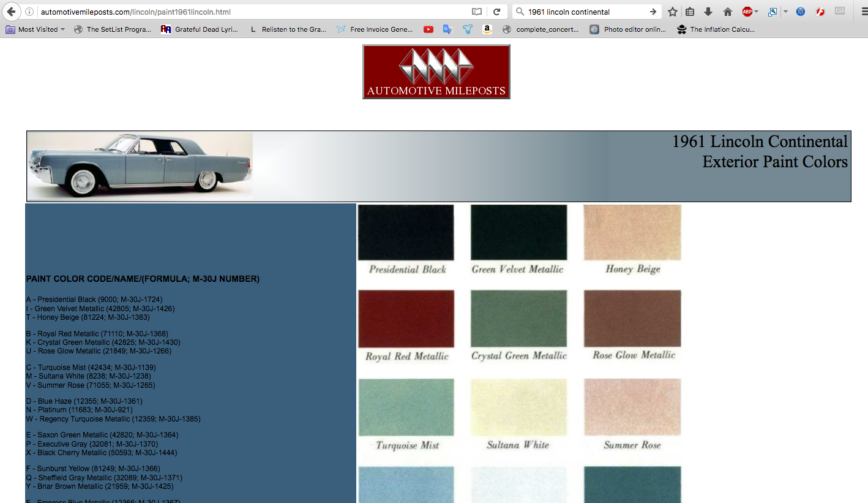868x503 pixels.
Task: Bookmark this page with the star icon
Action: (673, 12)
